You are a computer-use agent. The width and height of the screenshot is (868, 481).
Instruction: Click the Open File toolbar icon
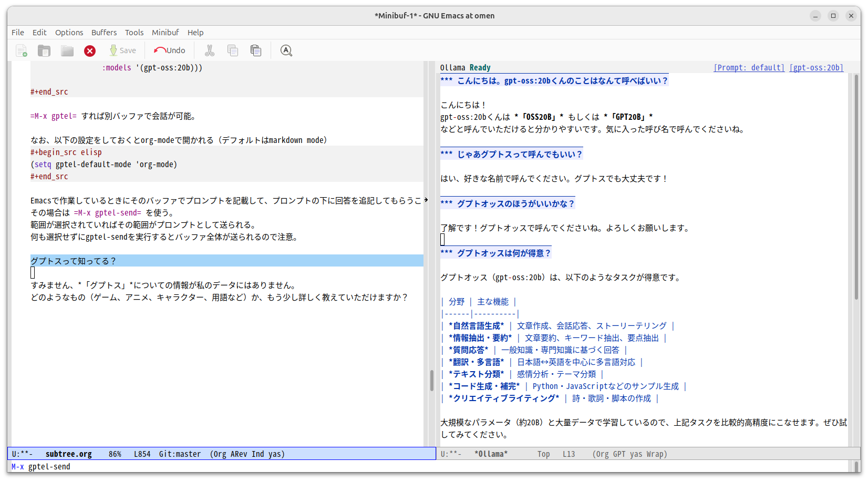44,50
